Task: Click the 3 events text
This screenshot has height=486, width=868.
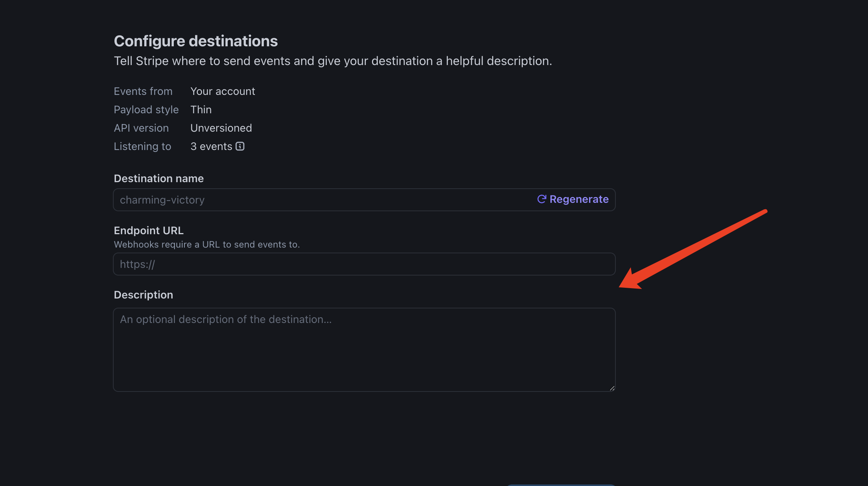Action: tap(211, 146)
